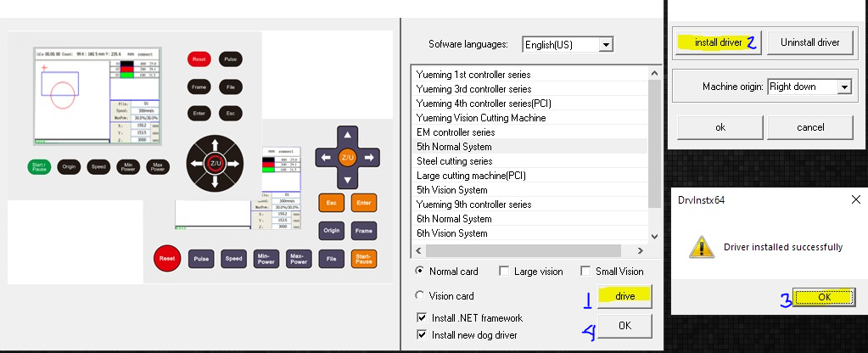Viewport: 868px width, 353px height.
Task: Select Yueming Vision Cutting Machine
Action: click(529, 118)
